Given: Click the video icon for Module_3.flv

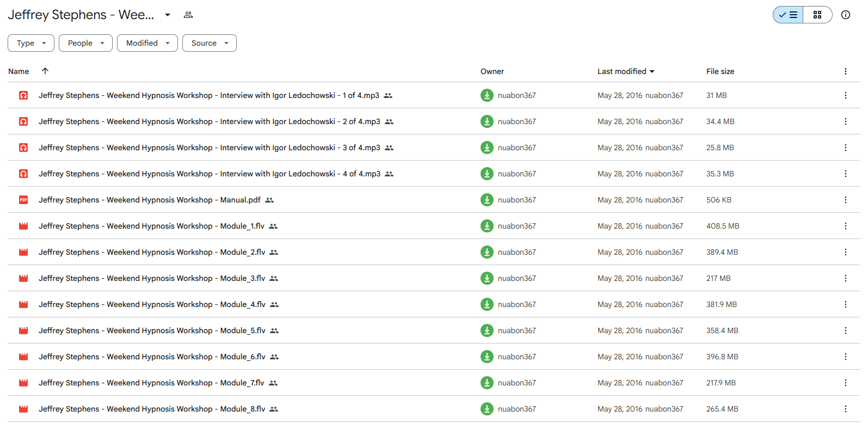Looking at the screenshot, I should (x=23, y=278).
